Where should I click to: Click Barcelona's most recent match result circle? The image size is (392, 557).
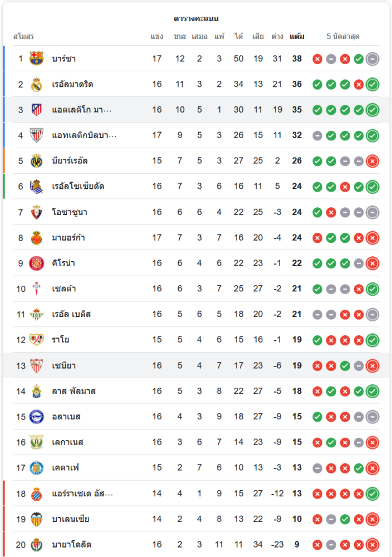373,58
